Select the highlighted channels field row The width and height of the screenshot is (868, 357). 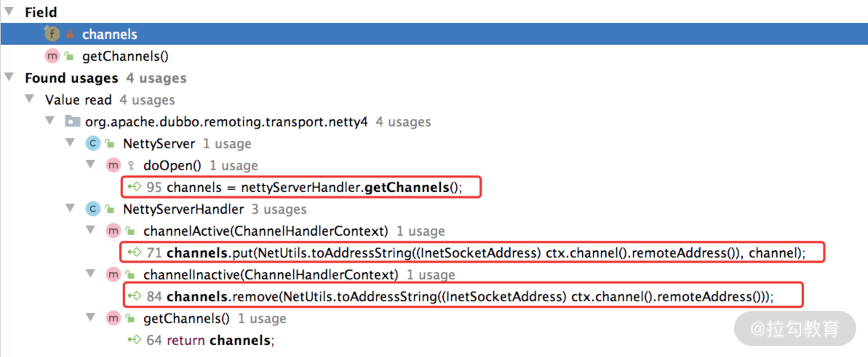(110, 34)
